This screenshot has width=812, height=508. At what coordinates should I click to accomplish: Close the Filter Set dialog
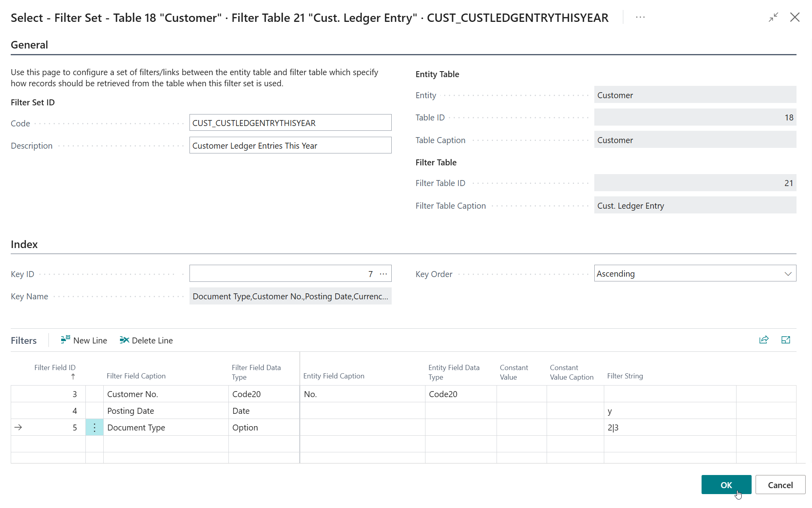(795, 17)
